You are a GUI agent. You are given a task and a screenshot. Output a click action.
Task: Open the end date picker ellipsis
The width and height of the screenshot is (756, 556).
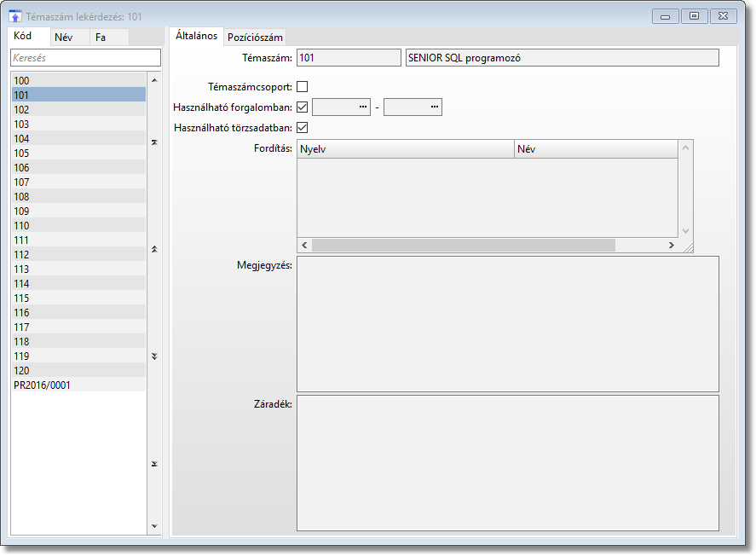(435, 107)
